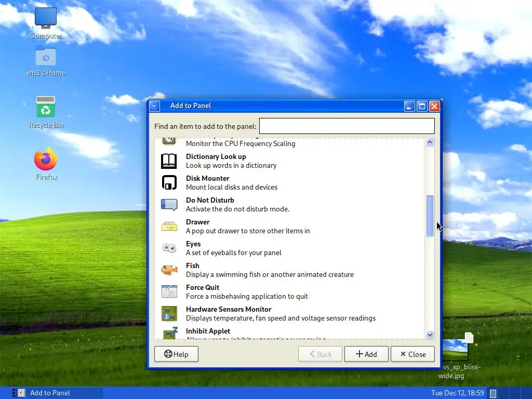
Task: Maximize the Add to Panel window
Action: 422,106
